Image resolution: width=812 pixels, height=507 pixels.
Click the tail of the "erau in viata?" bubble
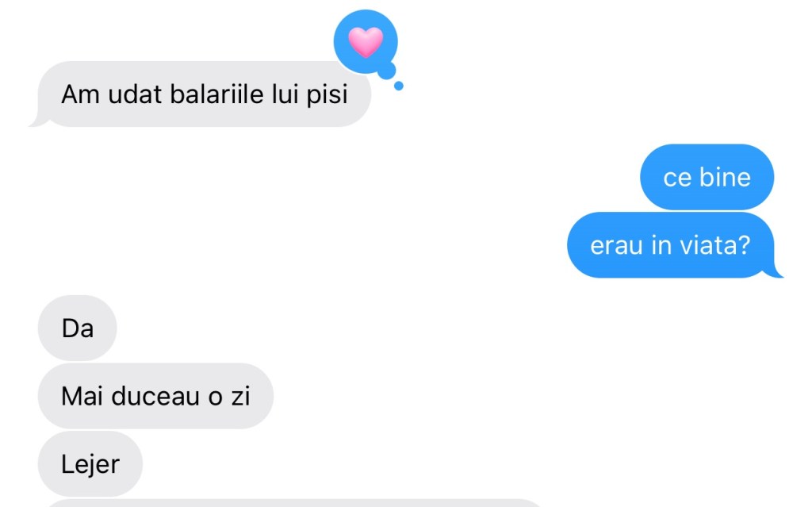(777, 271)
